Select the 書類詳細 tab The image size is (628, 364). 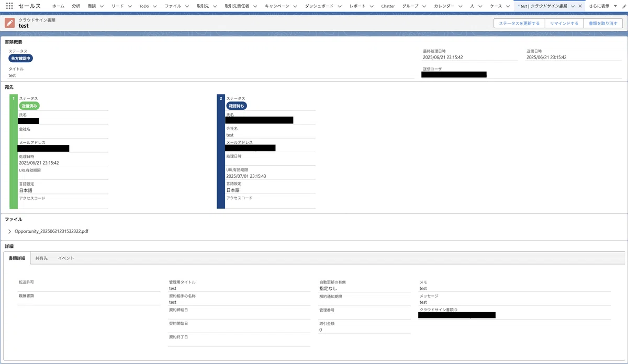click(17, 258)
